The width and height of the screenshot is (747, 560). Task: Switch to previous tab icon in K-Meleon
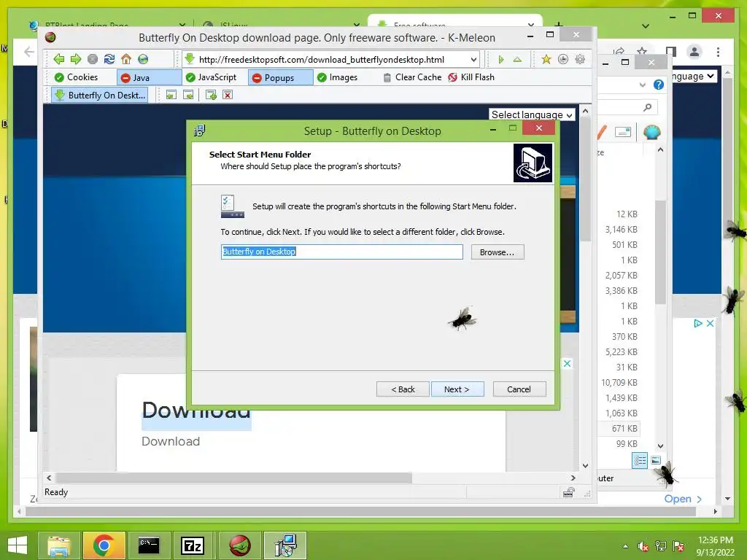pos(171,96)
